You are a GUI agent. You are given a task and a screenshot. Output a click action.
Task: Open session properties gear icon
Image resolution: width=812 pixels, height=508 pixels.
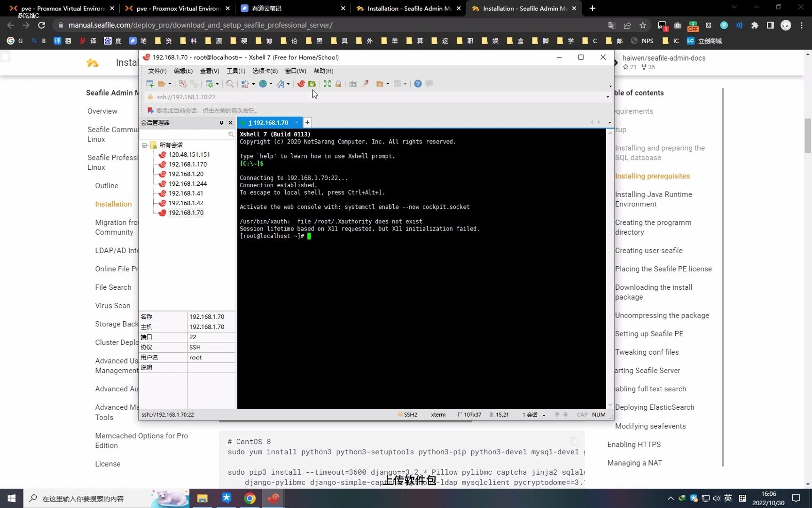click(210, 84)
